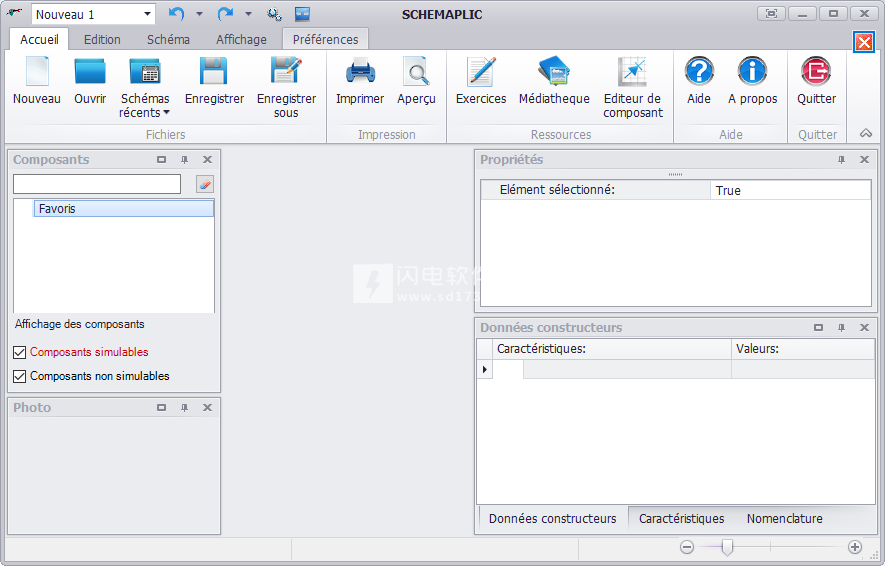Click the gears icon in title toolbar
885x566 pixels.
(x=274, y=14)
